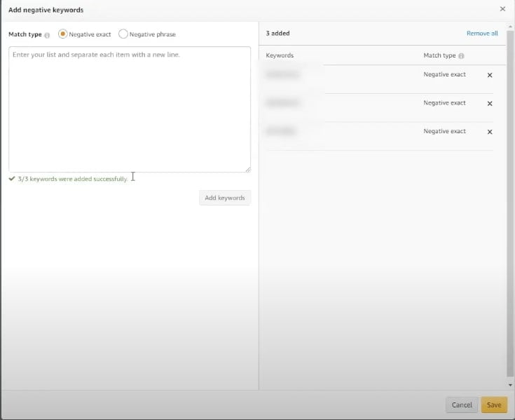Click the scrollbar down arrow

(x=510, y=385)
